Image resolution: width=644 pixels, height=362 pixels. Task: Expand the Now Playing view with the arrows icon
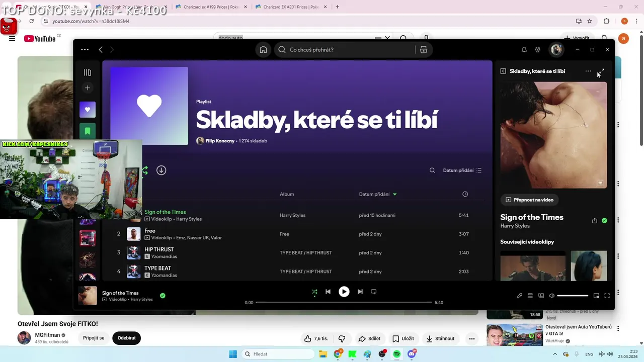coord(601,72)
